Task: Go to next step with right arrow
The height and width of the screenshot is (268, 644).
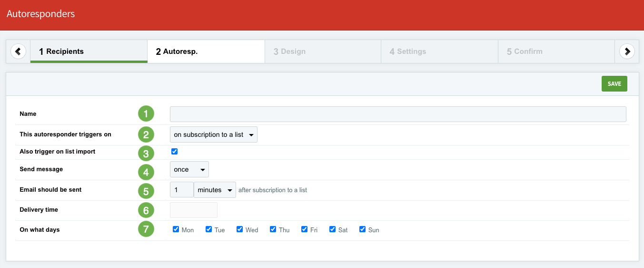Action: tap(627, 51)
